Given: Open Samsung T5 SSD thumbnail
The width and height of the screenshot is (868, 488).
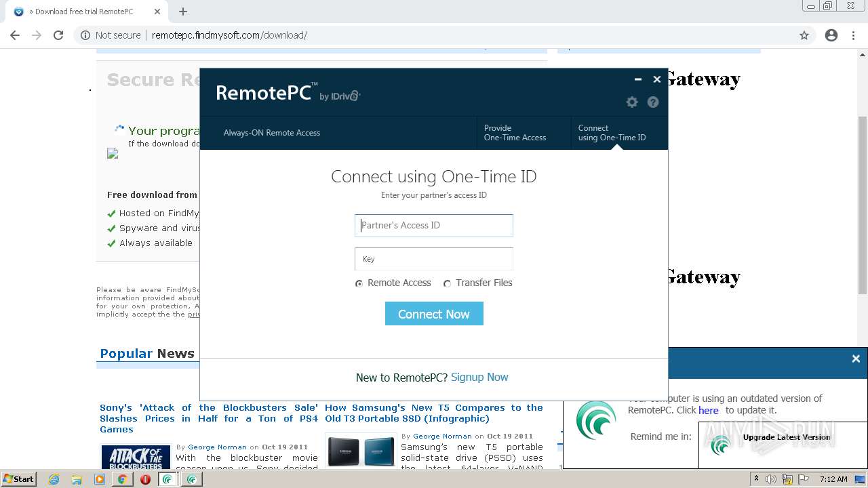Looking at the screenshot, I should click(x=361, y=451).
